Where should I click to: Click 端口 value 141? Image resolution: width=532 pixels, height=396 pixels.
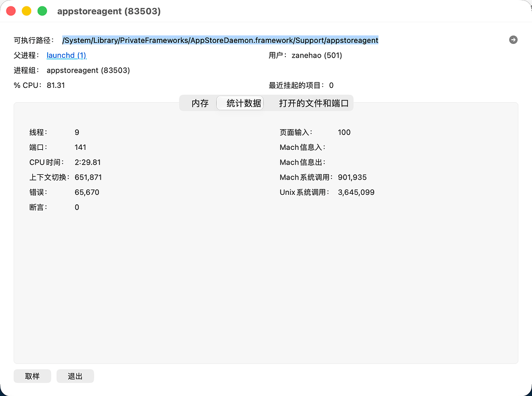(x=80, y=147)
